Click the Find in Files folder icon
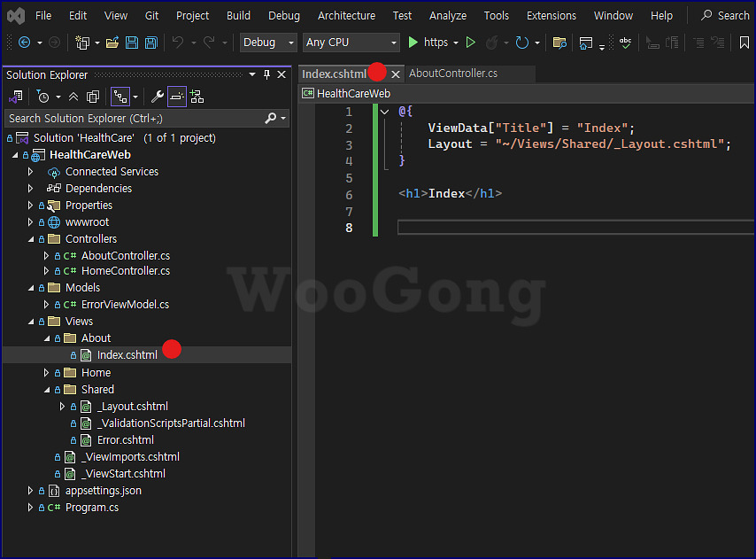Screen dimensions: 756x559 pos(559,43)
